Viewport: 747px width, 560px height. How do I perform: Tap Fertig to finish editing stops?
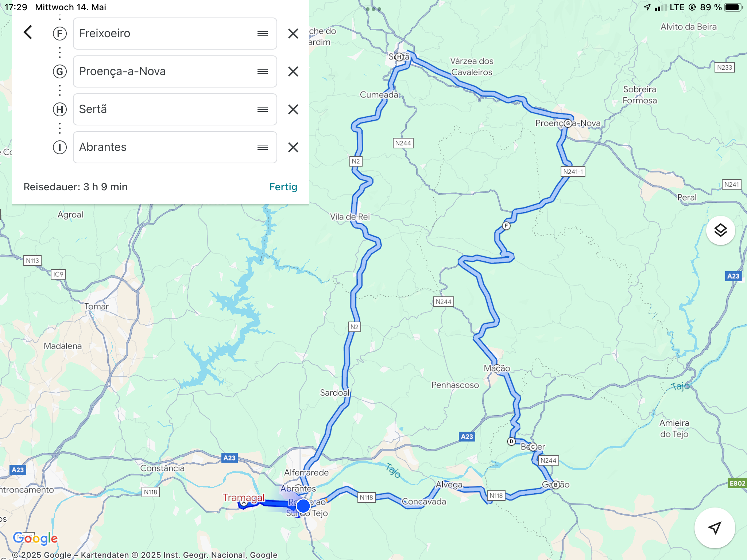click(x=283, y=187)
